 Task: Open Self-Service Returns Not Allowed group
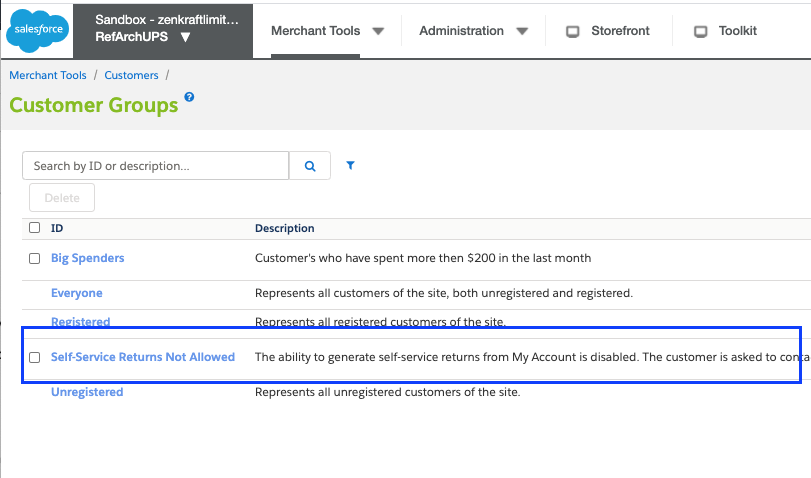click(x=143, y=357)
